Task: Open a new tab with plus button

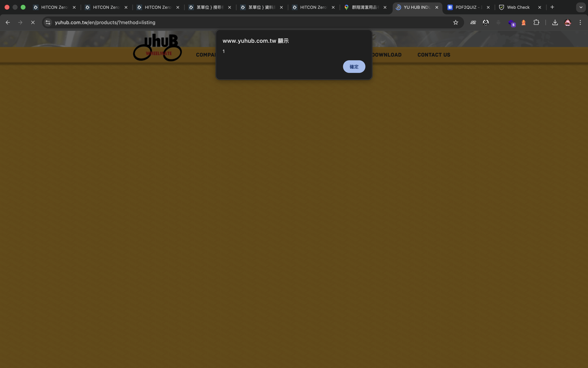Action: (x=552, y=7)
